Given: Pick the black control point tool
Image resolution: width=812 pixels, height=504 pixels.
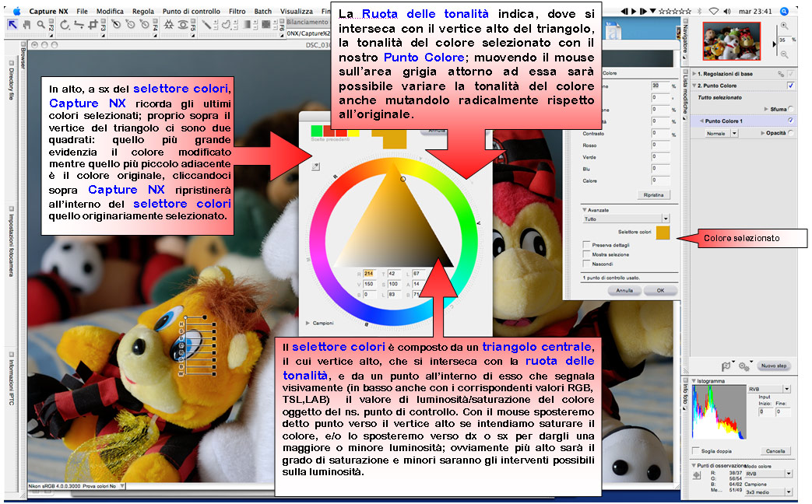Looking at the screenshot, I should pos(117,24).
